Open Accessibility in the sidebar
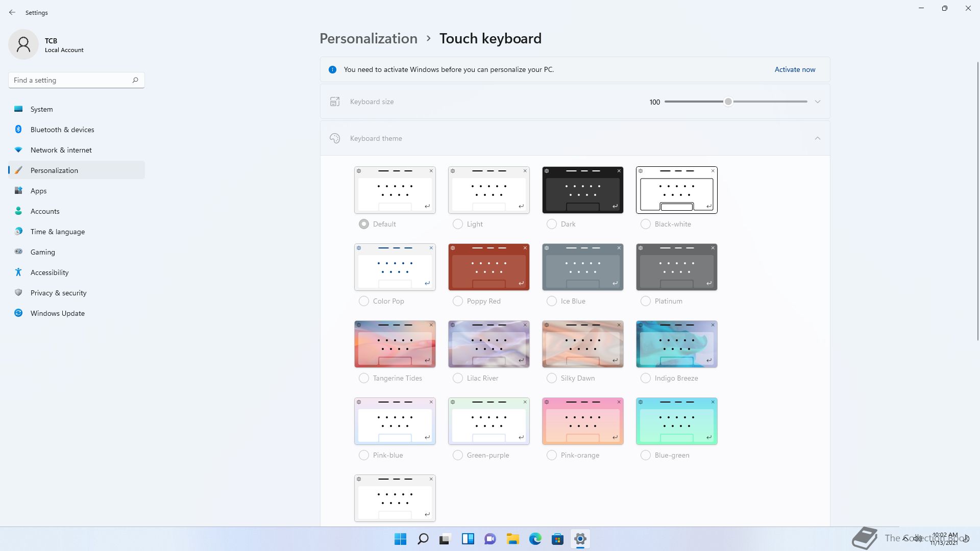Screen dimensions: 980x551 pos(50,272)
